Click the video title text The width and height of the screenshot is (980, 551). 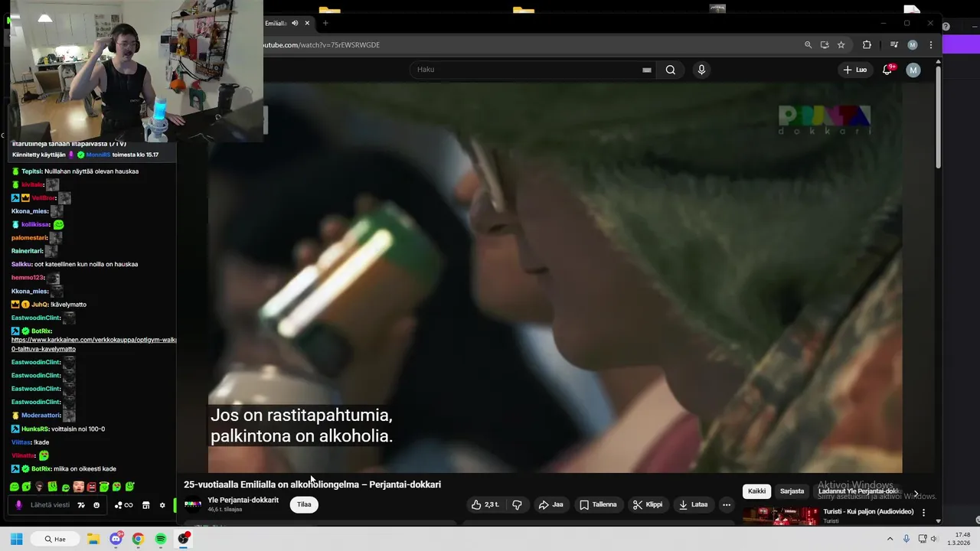[x=312, y=484]
